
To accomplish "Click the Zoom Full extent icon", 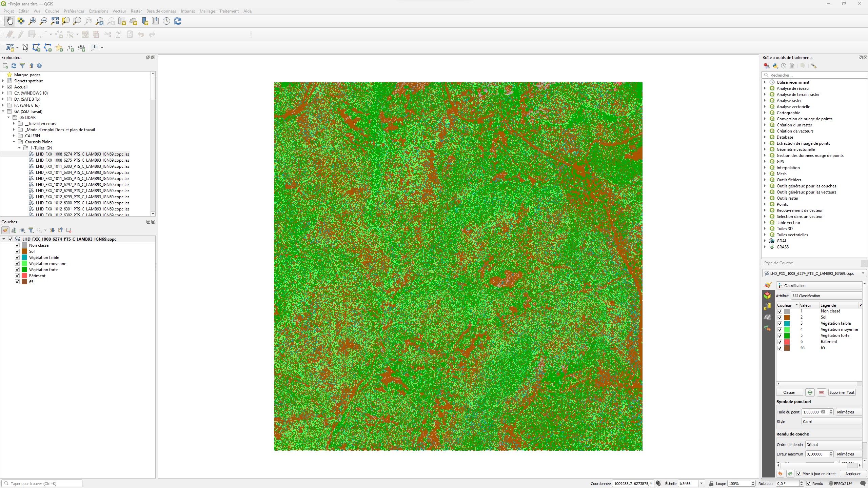I will 55,21.
